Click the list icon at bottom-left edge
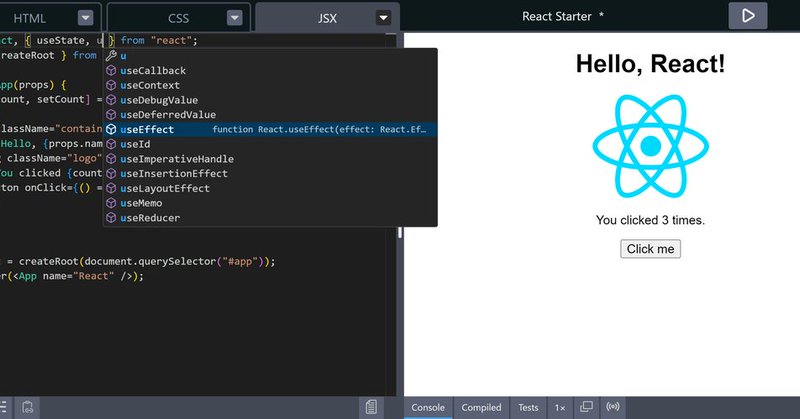 click(x=3, y=407)
